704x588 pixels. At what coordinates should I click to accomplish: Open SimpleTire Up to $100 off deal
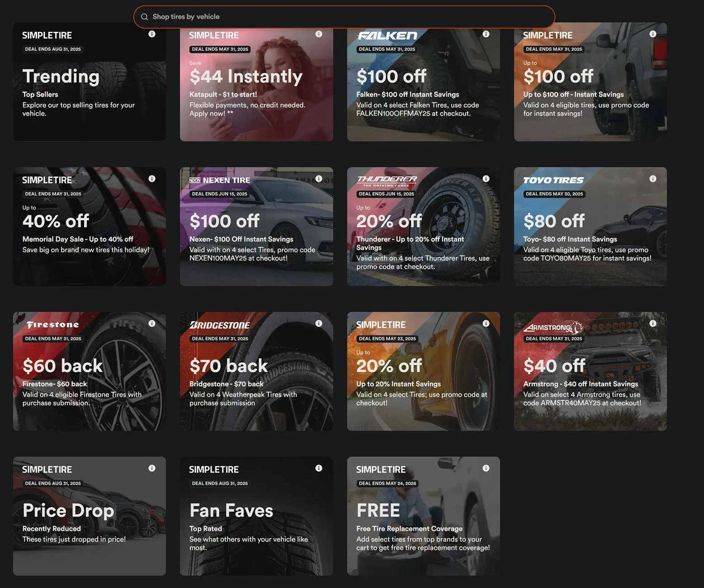(590, 82)
